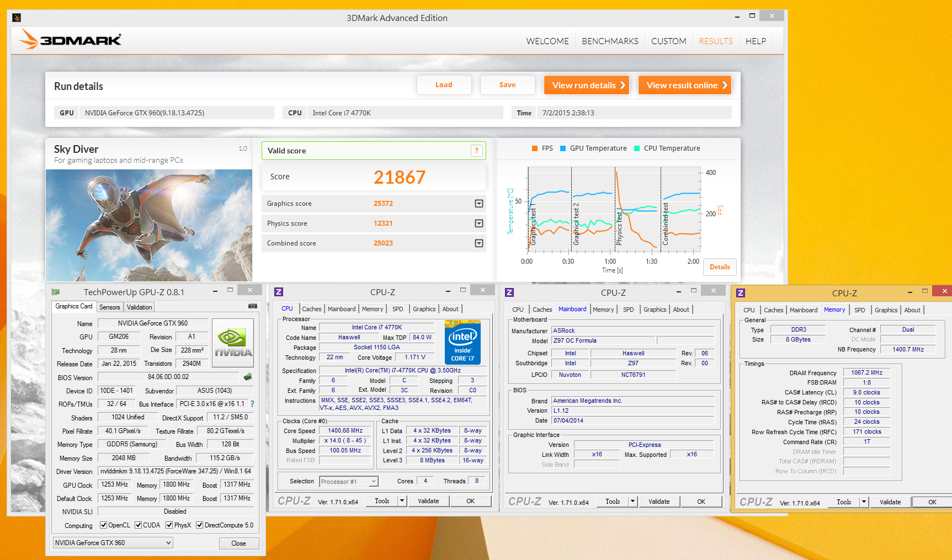This screenshot has height=560, width=952.
Task: Click View run details button
Action: click(x=587, y=85)
